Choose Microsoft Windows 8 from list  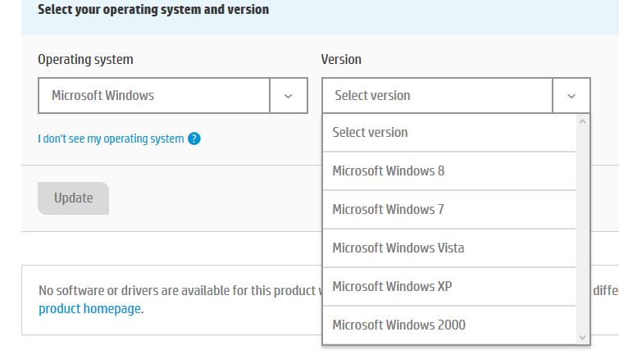pyautogui.click(x=449, y=171)
